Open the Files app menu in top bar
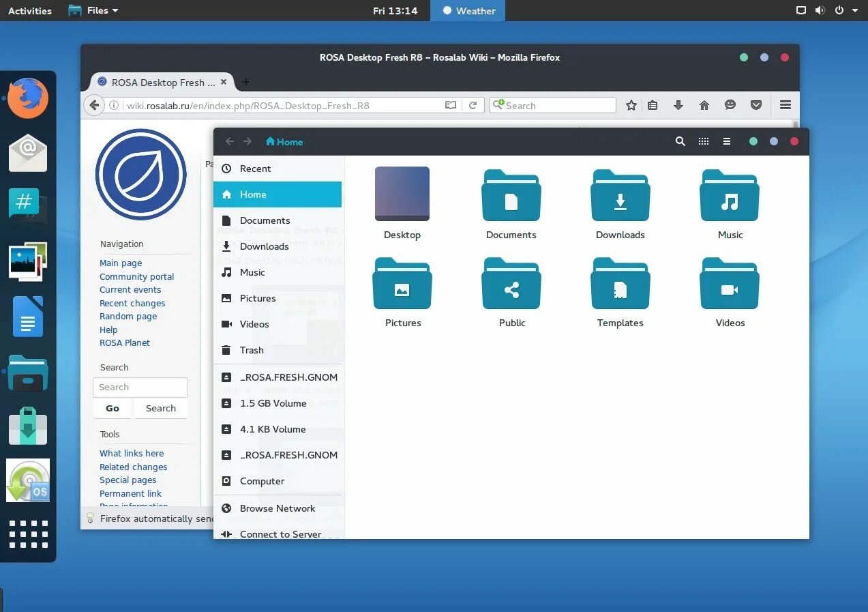Viewport: 868px width, 612px height. pos(93,10)
